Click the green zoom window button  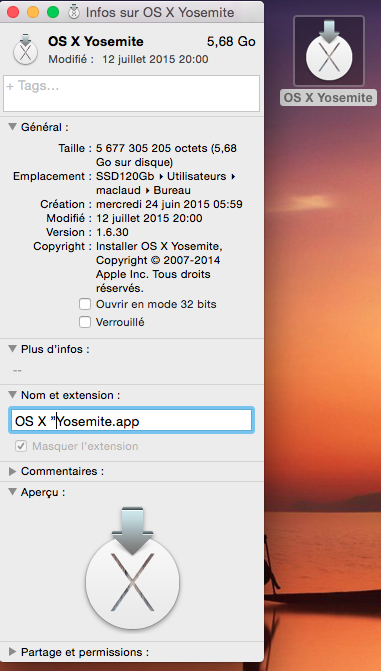click(x=53, y=12)
